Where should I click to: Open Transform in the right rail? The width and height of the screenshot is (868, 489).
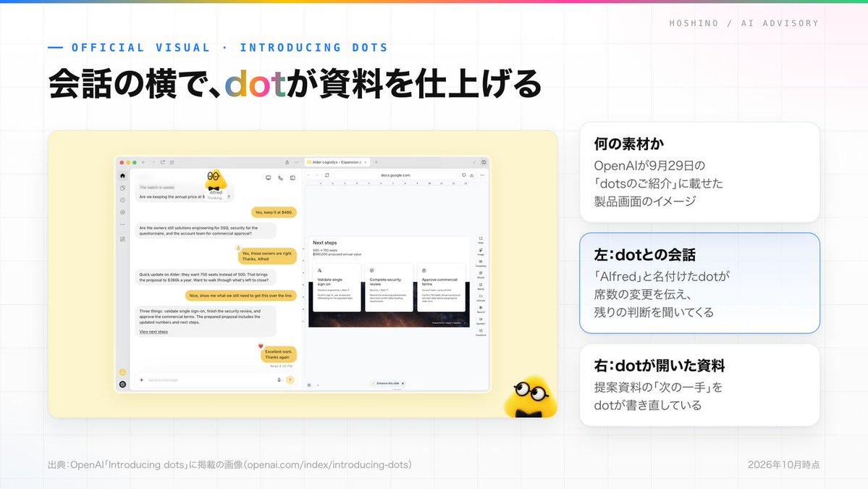coord(481,333)
